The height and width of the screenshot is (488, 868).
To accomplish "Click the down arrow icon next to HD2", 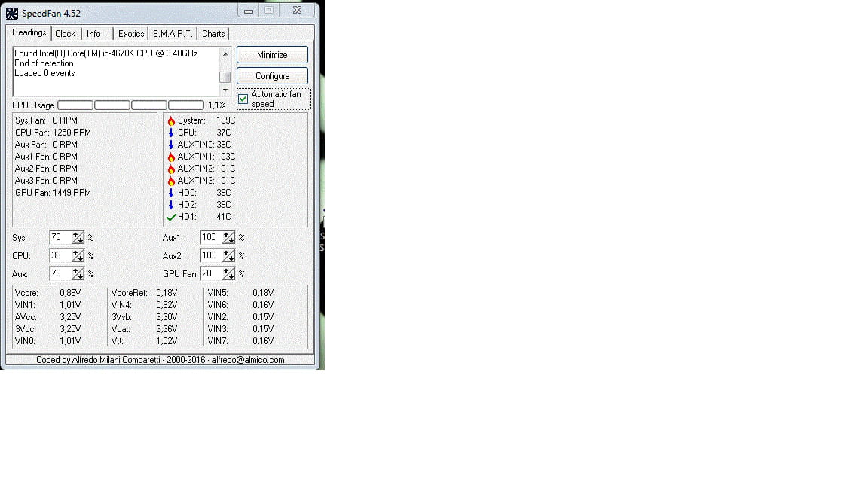I will tap(171, 206).
